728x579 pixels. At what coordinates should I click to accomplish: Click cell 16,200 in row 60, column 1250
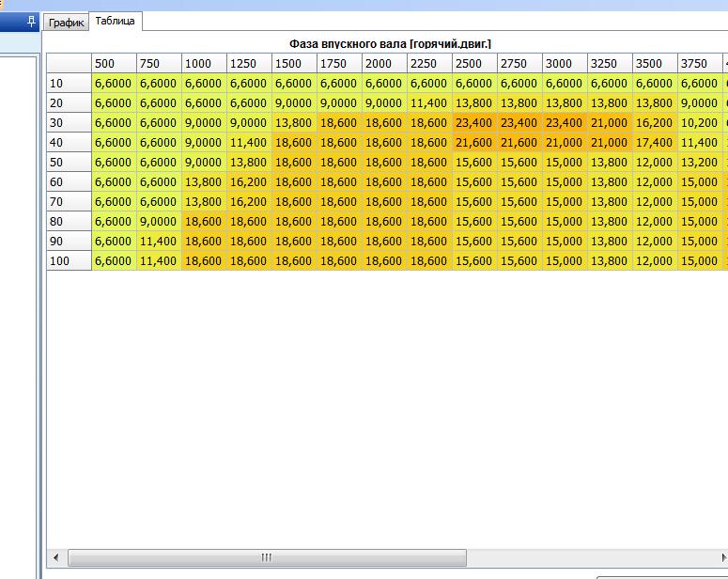coord(249,182)
